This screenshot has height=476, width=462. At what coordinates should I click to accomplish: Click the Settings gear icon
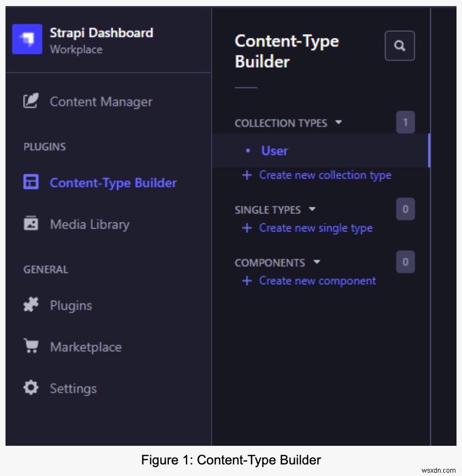(x=31, y=388)
